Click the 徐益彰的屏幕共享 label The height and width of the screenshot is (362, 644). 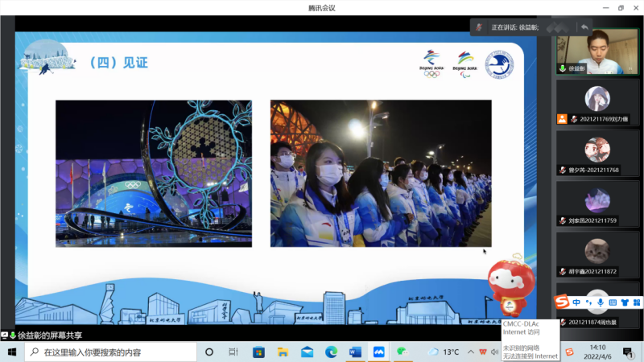click(x=50, y=335)
